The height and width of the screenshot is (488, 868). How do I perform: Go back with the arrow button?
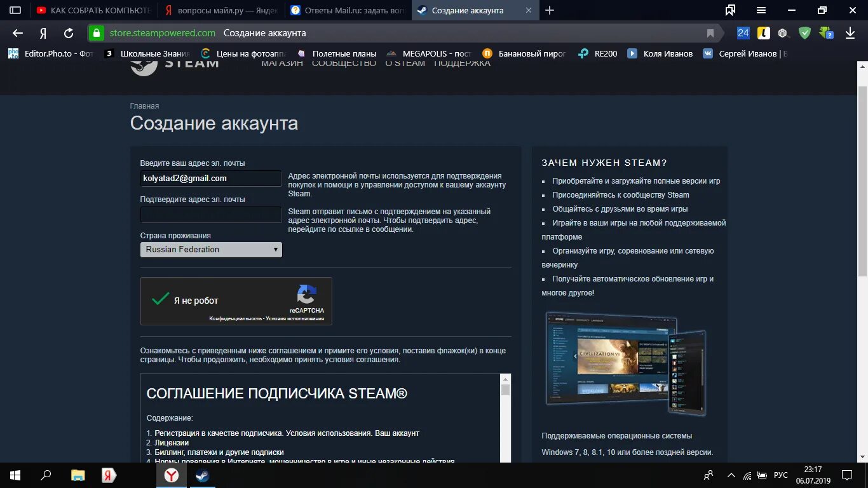click(18, 33)
